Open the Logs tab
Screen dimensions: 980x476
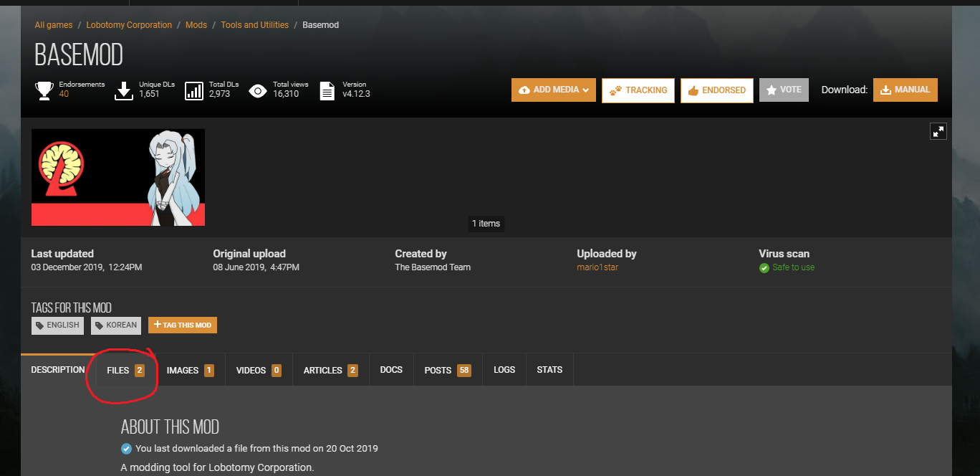pos(504,370)
